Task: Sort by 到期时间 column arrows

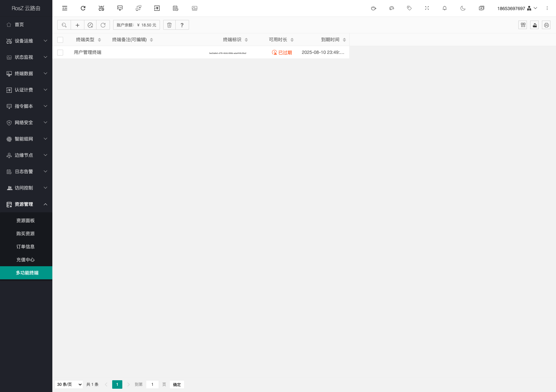Action: coord(344,40)
